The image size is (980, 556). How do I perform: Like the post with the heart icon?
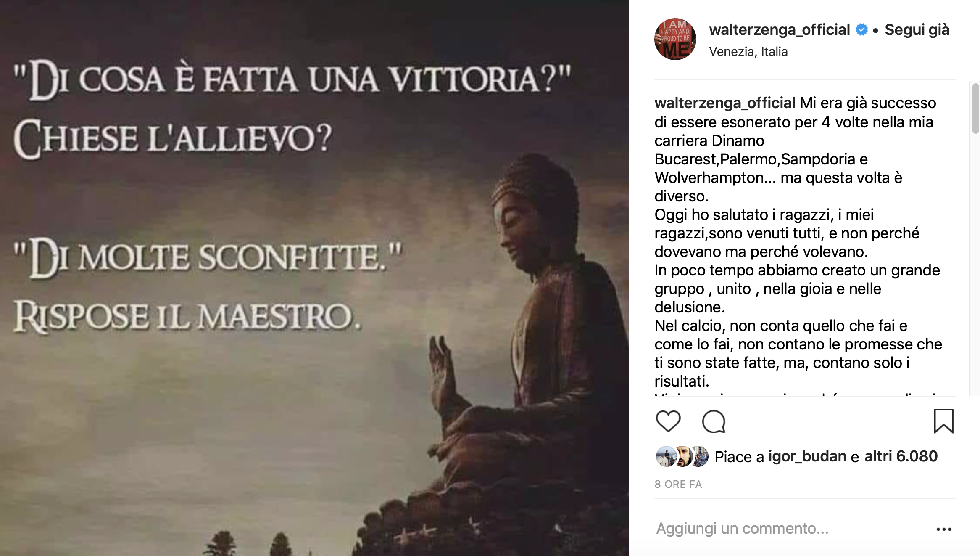point(668,421)
